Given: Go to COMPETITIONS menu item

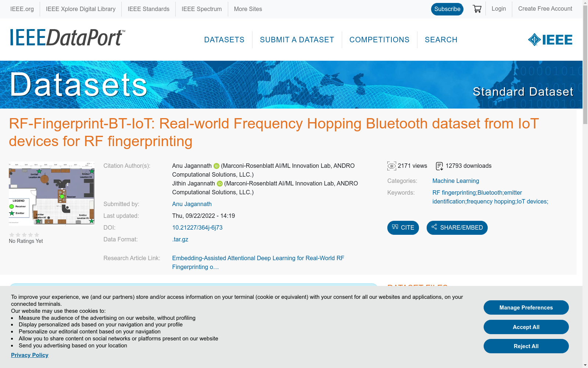Looking at the screenshot, I should point(379,40).
